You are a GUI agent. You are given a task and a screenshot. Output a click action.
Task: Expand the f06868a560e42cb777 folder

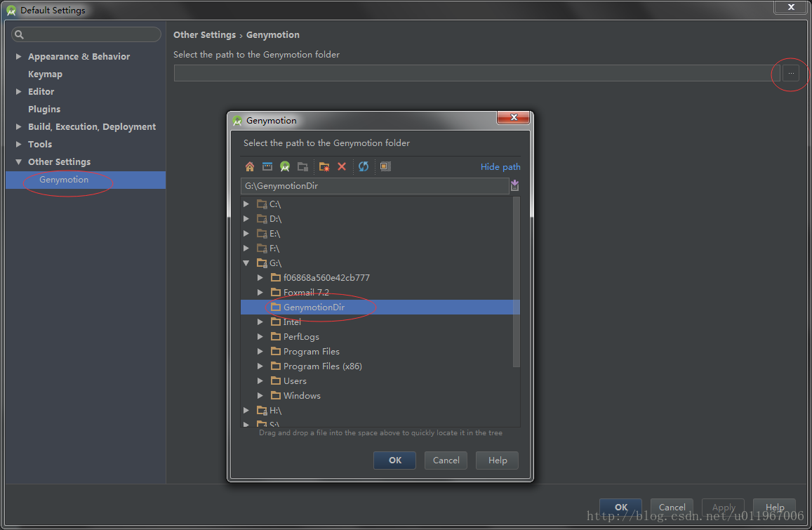260,278
